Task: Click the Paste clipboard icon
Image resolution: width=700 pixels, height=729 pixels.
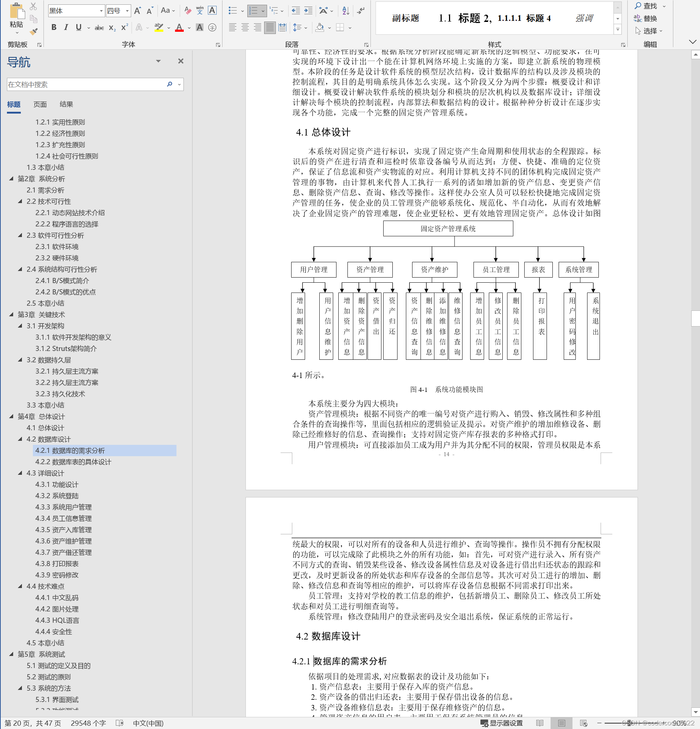Action: click(x=16, y=11)
